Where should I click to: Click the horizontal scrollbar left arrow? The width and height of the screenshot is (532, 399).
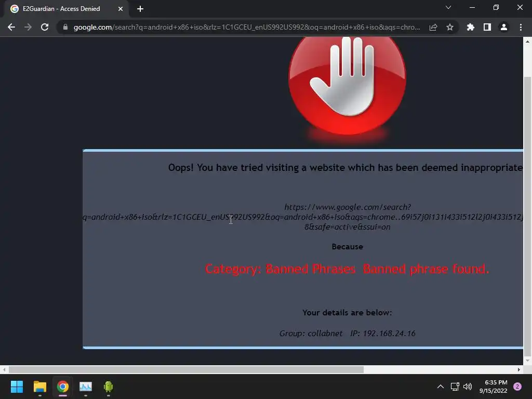tap(4, 369)
